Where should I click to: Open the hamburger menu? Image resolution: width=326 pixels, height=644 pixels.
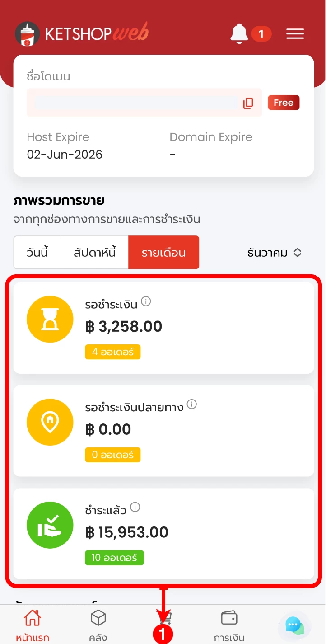coord(295,34)
